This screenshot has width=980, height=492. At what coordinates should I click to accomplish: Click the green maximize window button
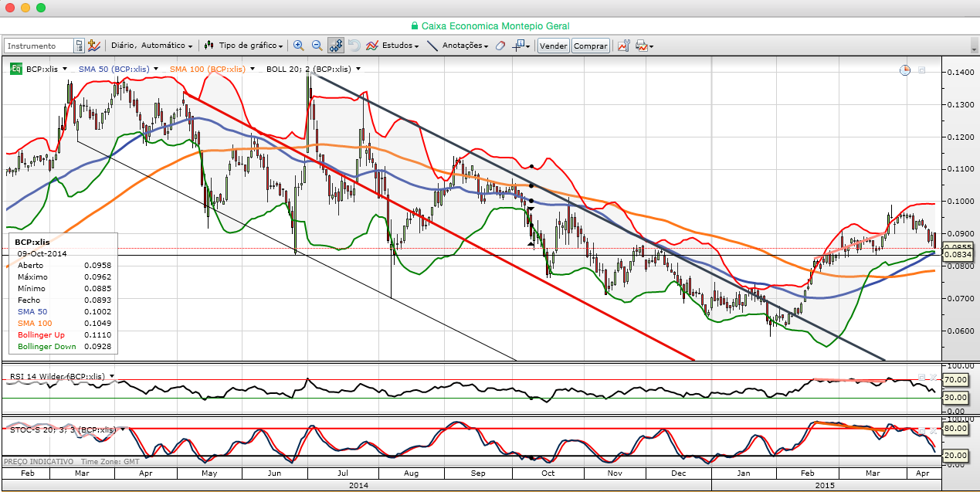pyautogui.click(x=41, y=8)
